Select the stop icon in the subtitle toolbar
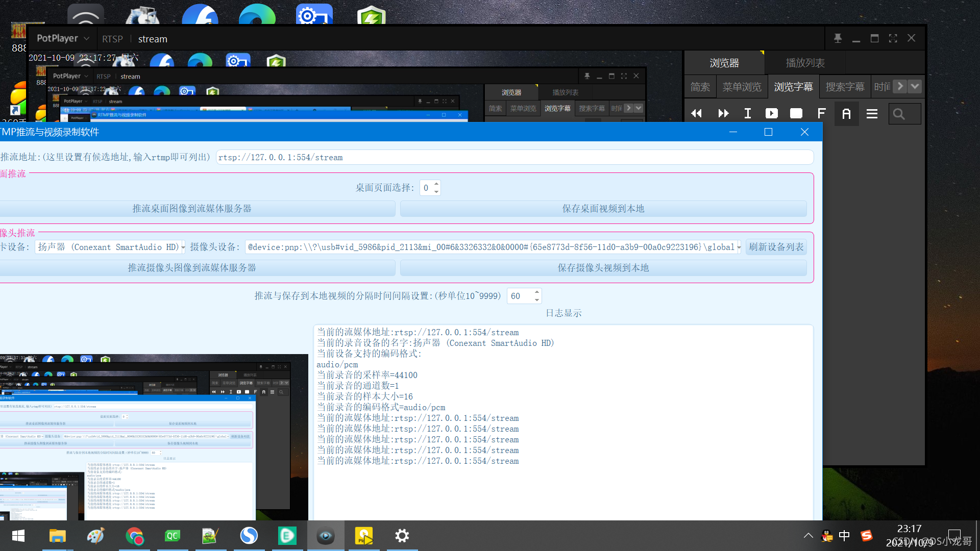980x551 pixels. [796, 113]
